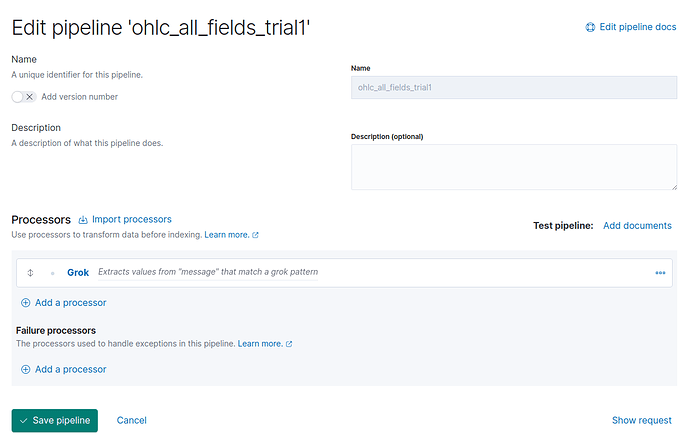The image size is (690, 444).
Task: Click the disabled pipeline Name field
Action: click(x=513, y=88)
